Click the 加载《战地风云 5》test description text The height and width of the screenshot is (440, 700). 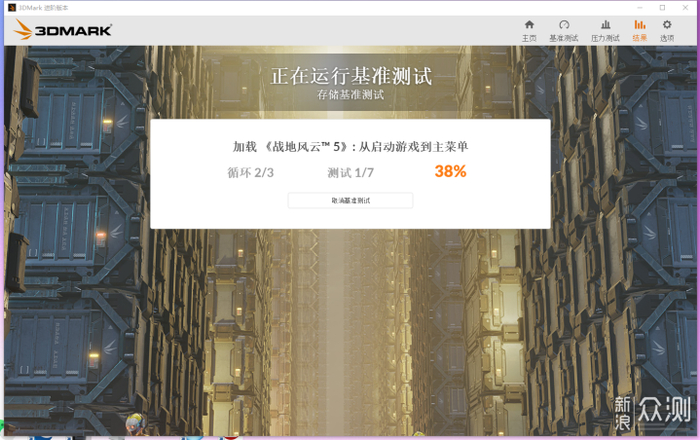point(350,147)
